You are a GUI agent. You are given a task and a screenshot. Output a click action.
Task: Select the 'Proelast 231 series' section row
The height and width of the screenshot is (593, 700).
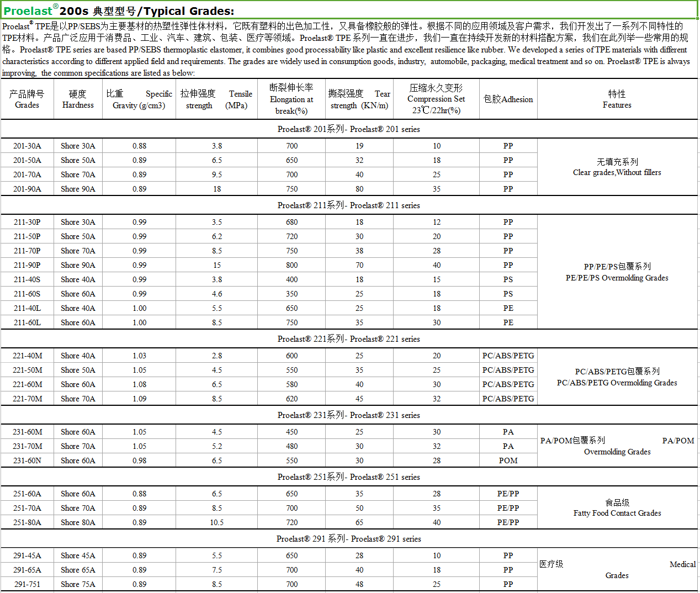(349, 415)
